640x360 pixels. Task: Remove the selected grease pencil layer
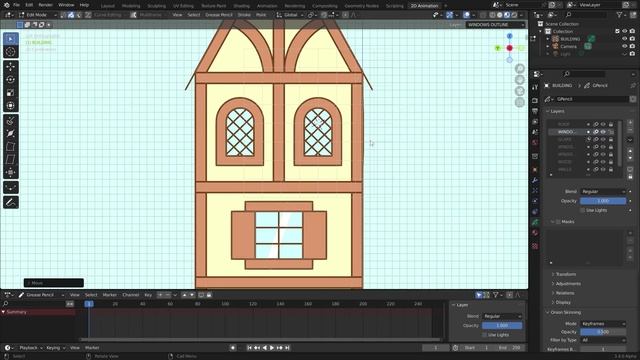[x=630, y=130]
